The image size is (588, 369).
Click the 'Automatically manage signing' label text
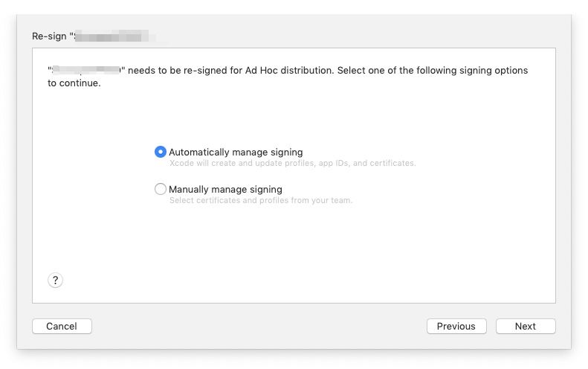(236, 152)
